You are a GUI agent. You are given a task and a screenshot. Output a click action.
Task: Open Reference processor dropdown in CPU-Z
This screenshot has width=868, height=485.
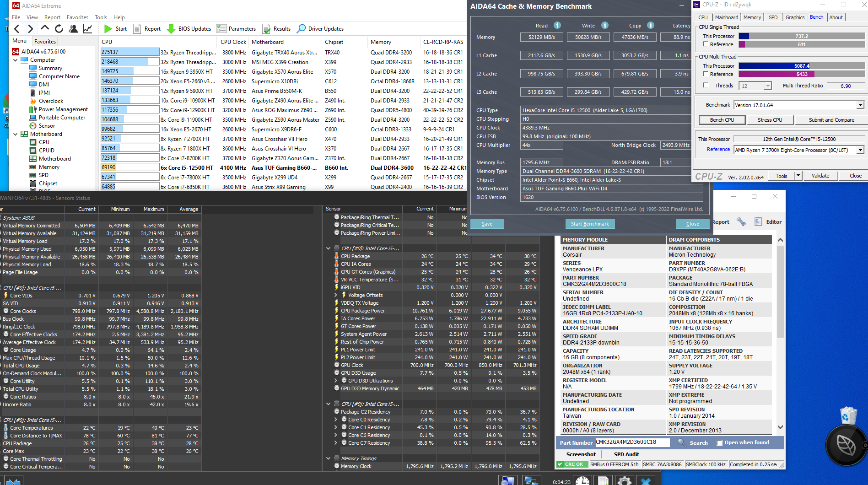click(x=860, y=150)
